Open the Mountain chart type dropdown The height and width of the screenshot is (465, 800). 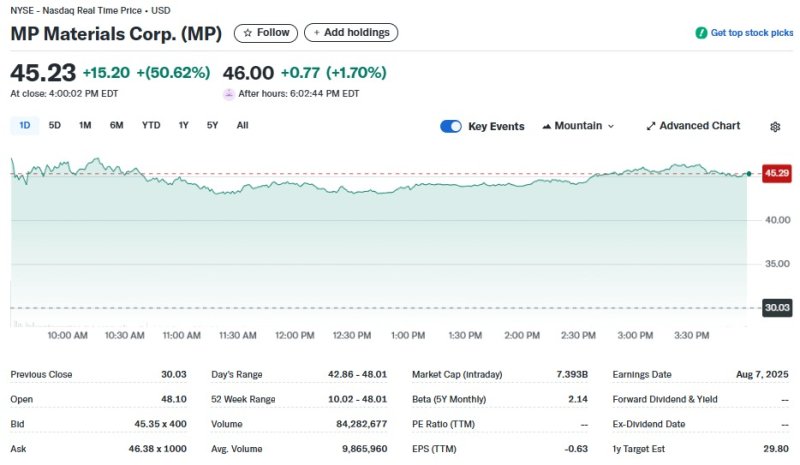click(x=578, y=126)
